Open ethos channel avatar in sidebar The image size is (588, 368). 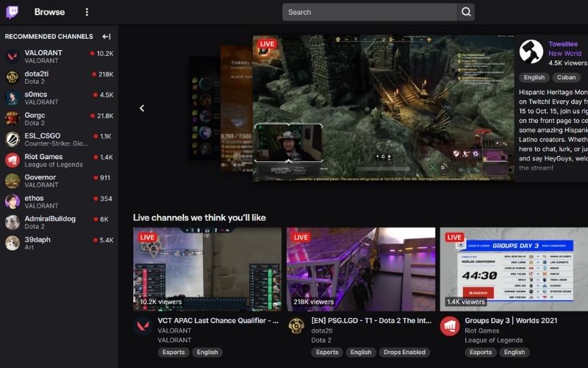[x=12, y=202]
